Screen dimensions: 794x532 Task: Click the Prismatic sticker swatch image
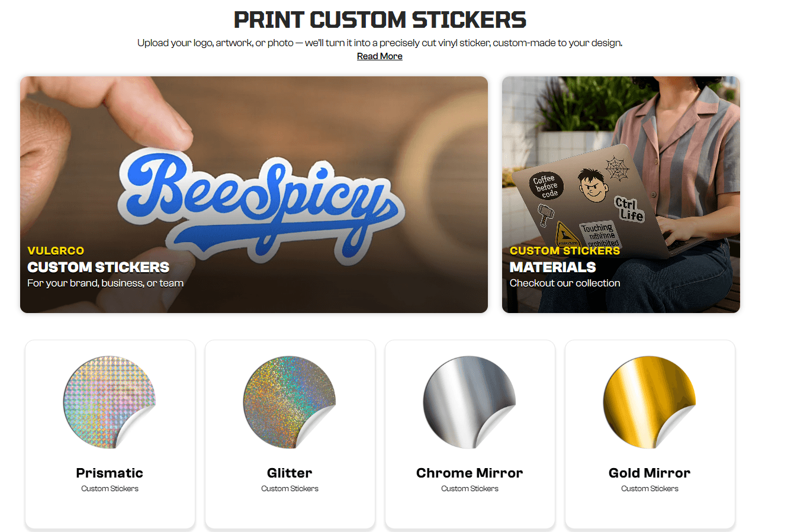[x=110, y=402]
